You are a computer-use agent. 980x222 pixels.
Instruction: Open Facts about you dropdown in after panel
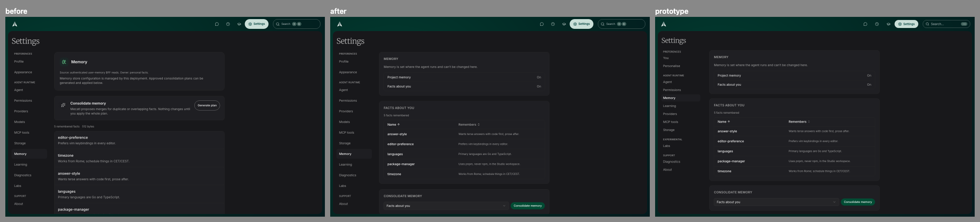[446, 206]
